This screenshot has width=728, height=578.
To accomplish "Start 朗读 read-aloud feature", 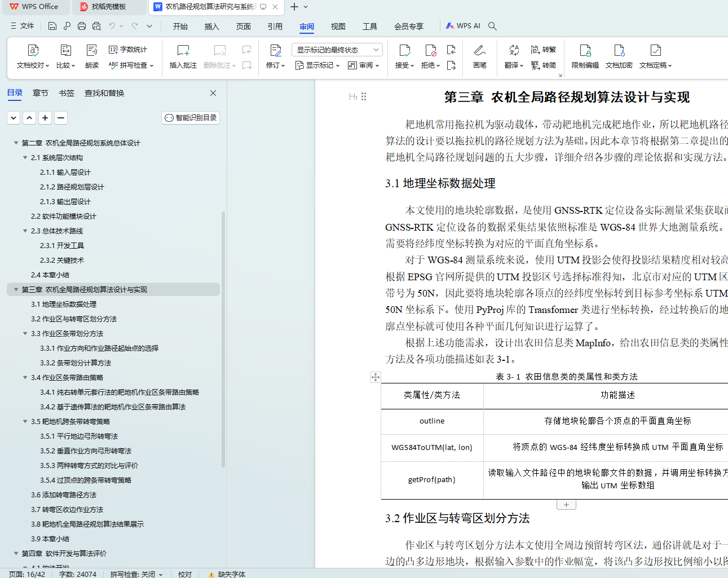I will 92,57.
